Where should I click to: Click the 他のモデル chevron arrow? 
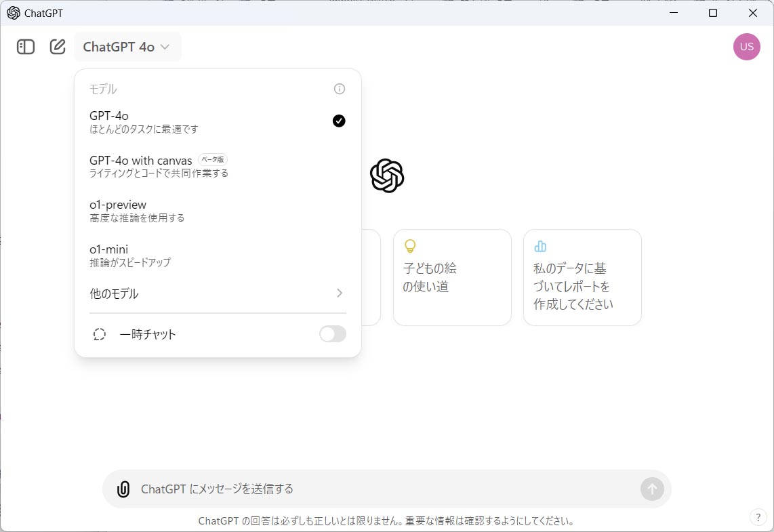339,293
